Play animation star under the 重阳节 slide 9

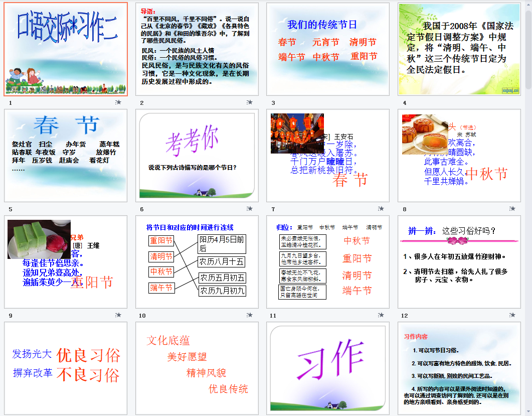tap(118, 315)
